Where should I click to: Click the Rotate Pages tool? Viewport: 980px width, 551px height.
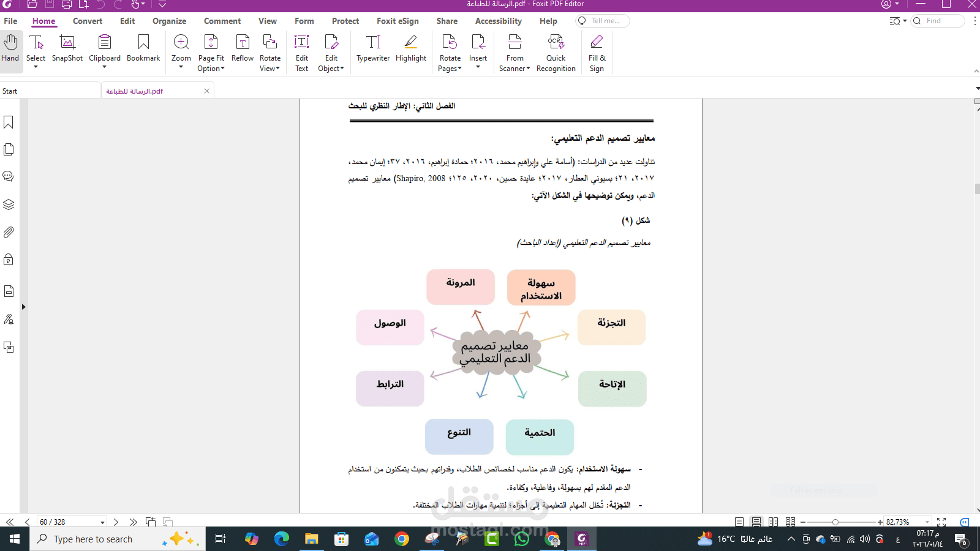450,53
